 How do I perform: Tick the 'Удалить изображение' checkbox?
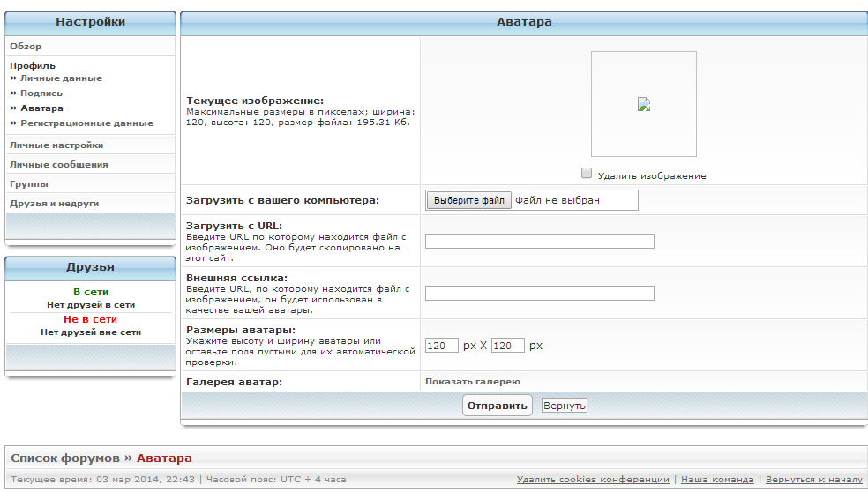587,173
